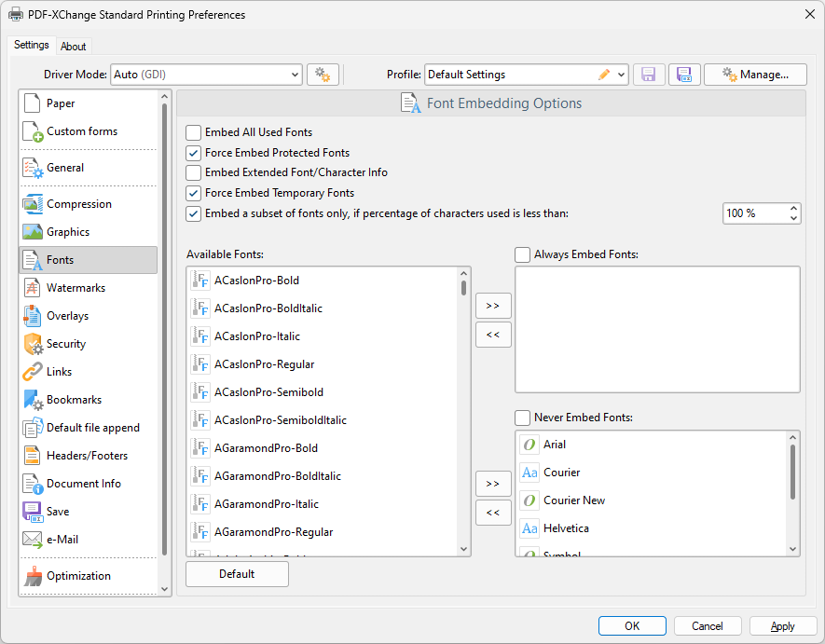Click the Default button below font list

[x=237, y=574]
